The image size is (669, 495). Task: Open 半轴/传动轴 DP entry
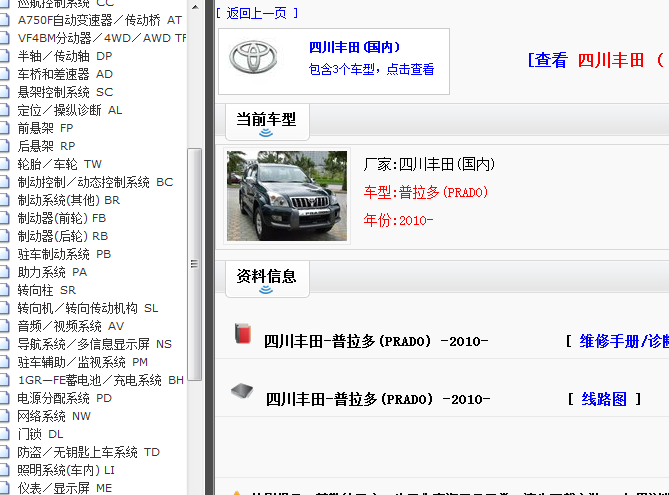pyautogui.click(x=65, y=56)
